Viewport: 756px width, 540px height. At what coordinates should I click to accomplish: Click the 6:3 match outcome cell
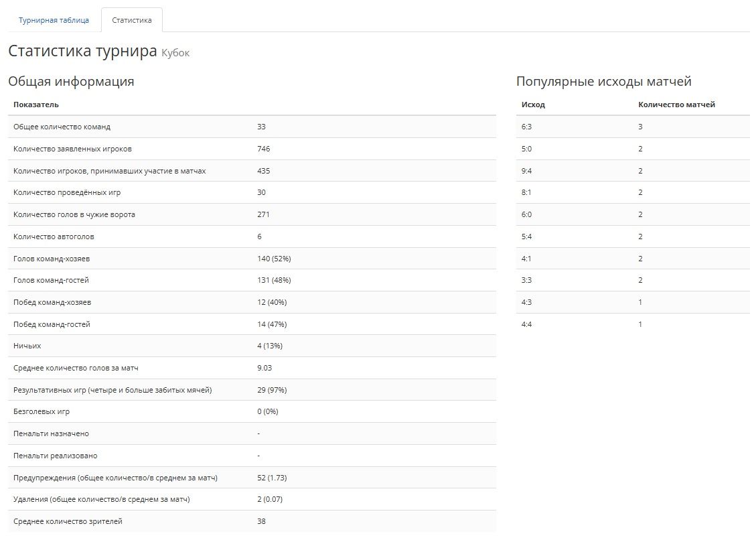[526, 127]
